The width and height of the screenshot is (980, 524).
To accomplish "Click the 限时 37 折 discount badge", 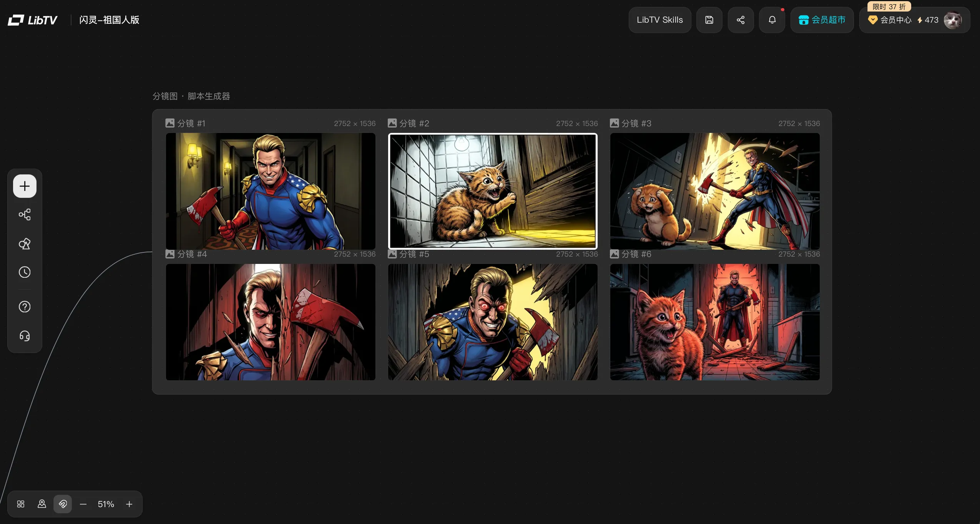I will (x=889, y=7).
